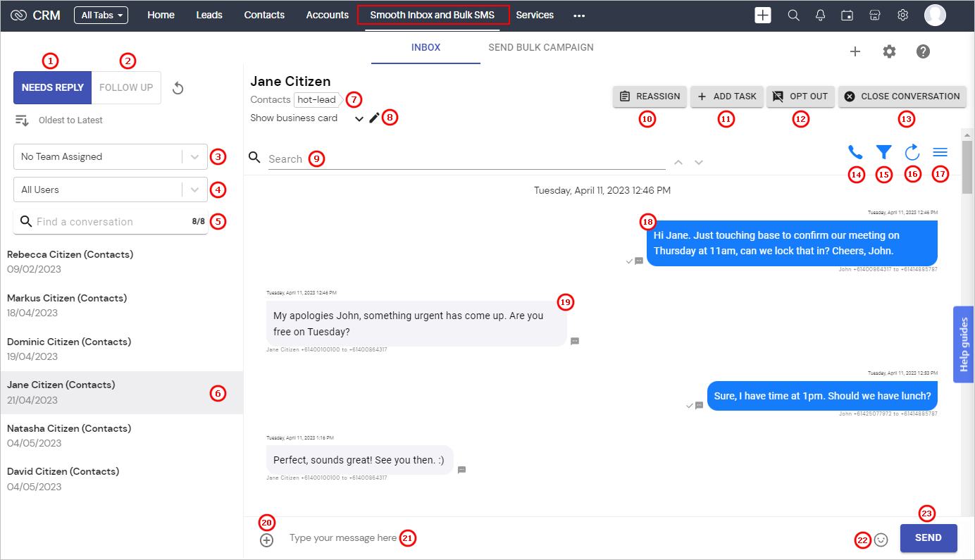Click the REASSIGN button

(650, 97)
